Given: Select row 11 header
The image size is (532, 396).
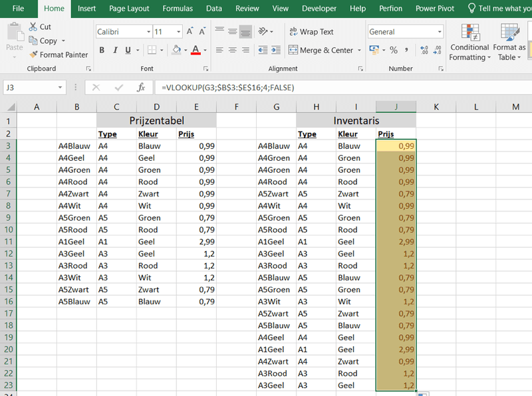Looking at the screenshot, I should point(9,242).
